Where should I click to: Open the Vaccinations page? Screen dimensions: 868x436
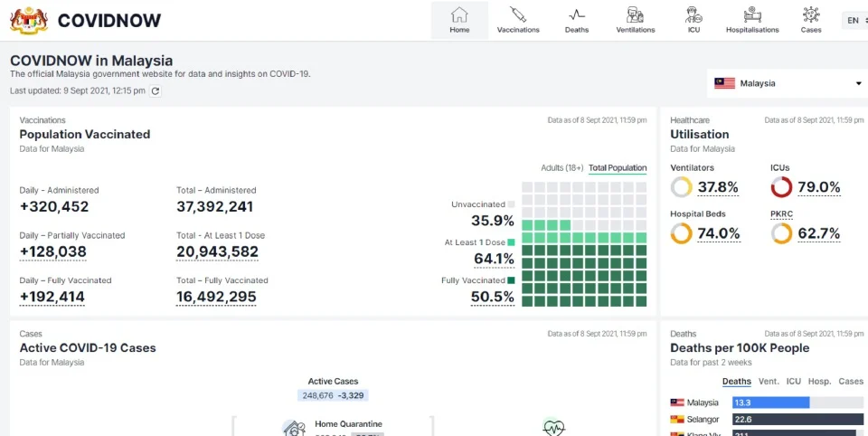click(x=518, y=21)
